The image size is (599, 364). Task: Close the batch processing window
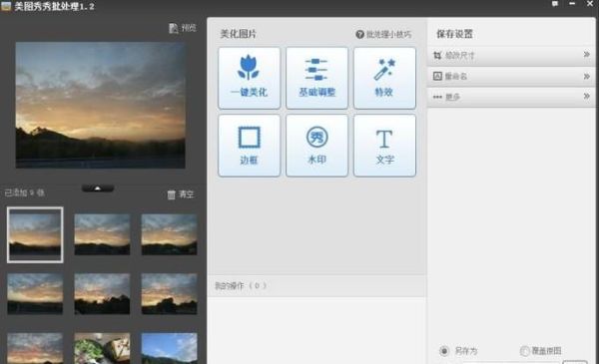pos(590,4)
